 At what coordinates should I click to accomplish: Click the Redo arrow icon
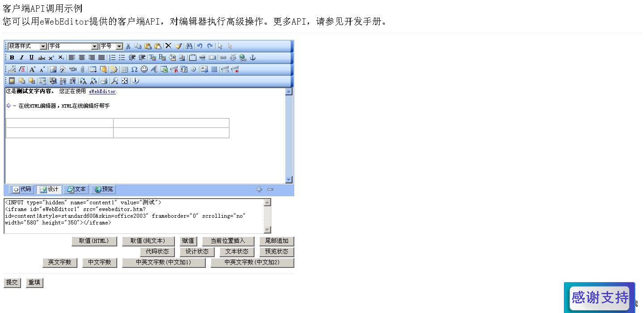click(210, 46)
